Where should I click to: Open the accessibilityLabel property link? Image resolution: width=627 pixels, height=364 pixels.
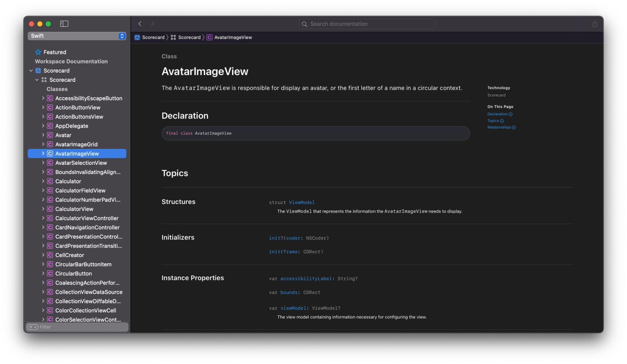pos(306,279)
